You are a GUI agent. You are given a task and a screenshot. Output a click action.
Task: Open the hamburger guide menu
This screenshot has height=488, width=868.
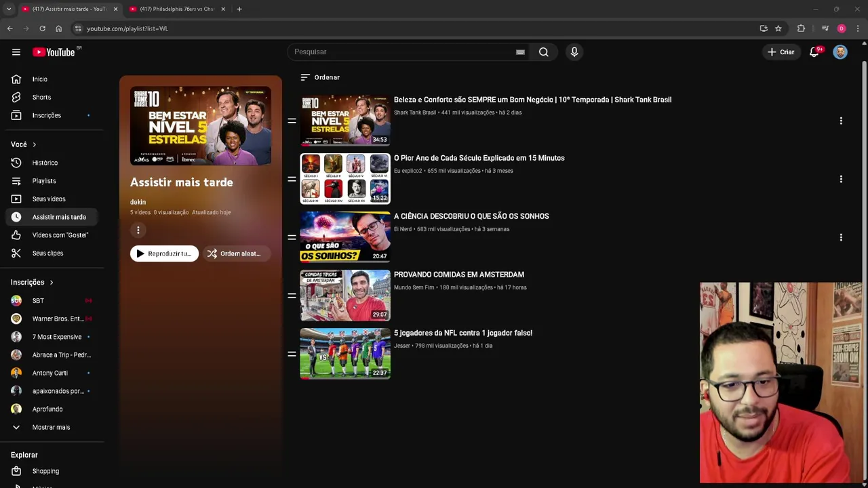16,52
